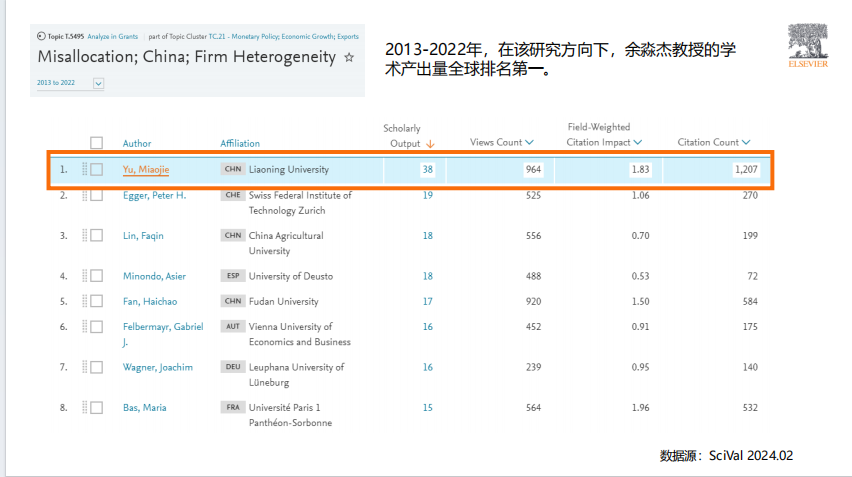
Task: Open Field-Weighted Citation Impact dropdown
Action: coord(638,142)
